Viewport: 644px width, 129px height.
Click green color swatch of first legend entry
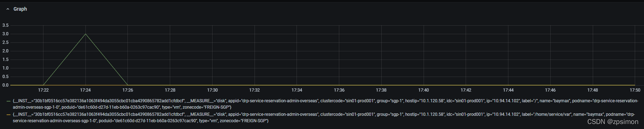9,101
